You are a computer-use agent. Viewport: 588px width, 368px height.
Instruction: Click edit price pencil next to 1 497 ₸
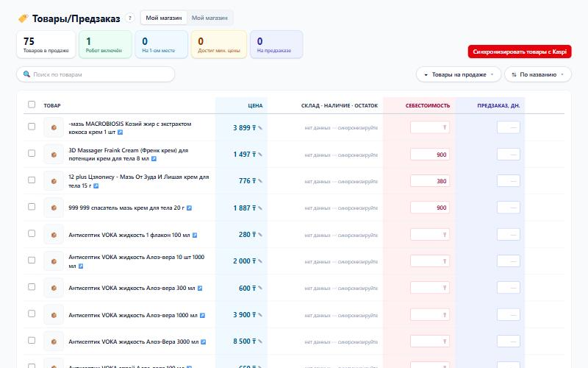(x=260, y=155)
